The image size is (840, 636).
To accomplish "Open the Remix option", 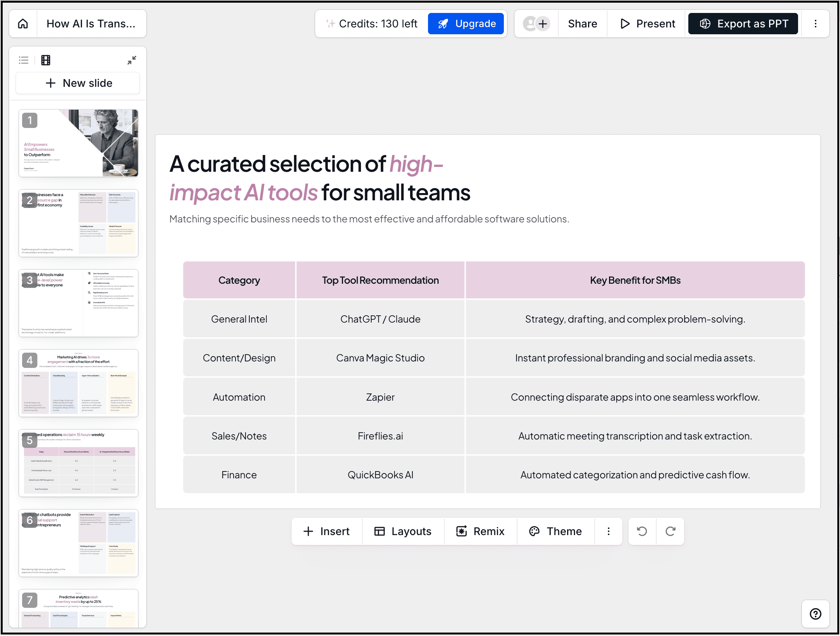I will (481, 531).
